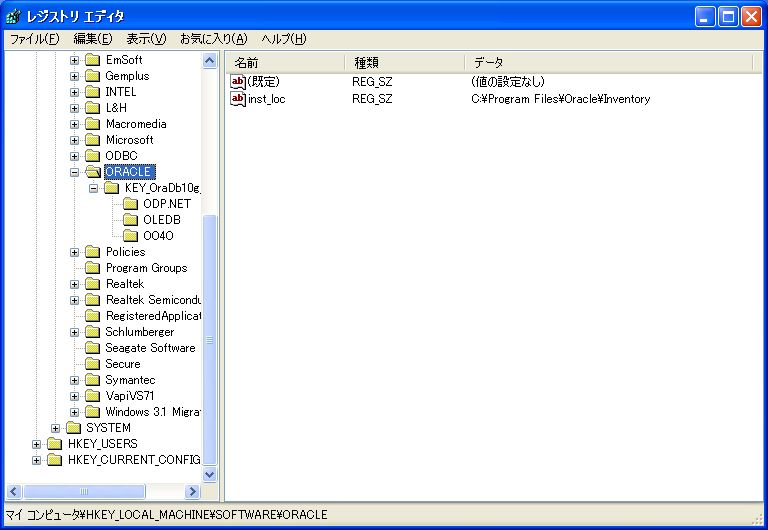Expand the SYSTEM hive
The image size is (768, 530).
point(55,428)
